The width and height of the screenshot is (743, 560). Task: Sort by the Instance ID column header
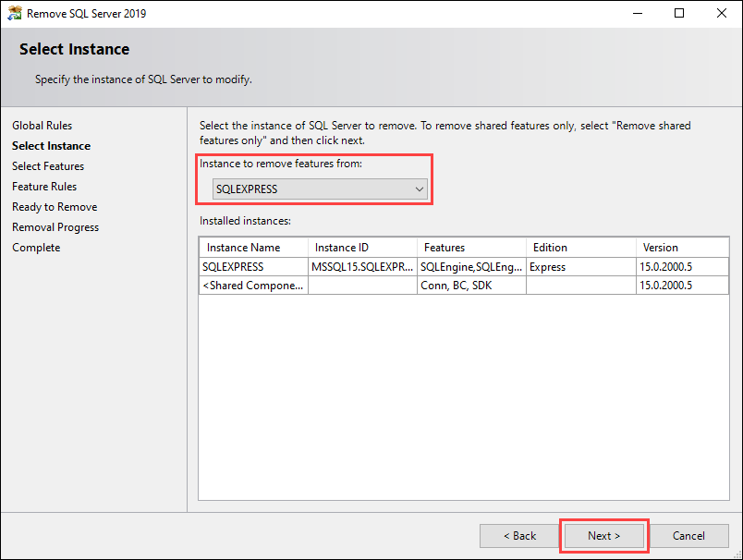click(x=362, y=248)
